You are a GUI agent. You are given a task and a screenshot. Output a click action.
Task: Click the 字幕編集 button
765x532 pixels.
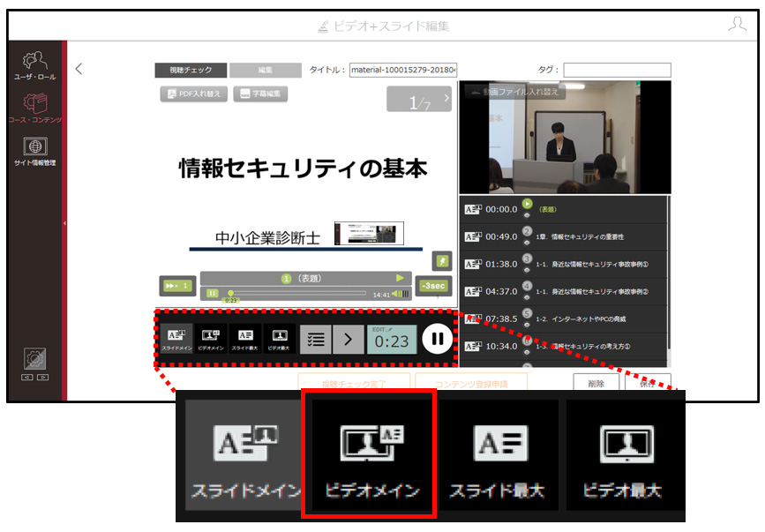click(x=260, y=94)
